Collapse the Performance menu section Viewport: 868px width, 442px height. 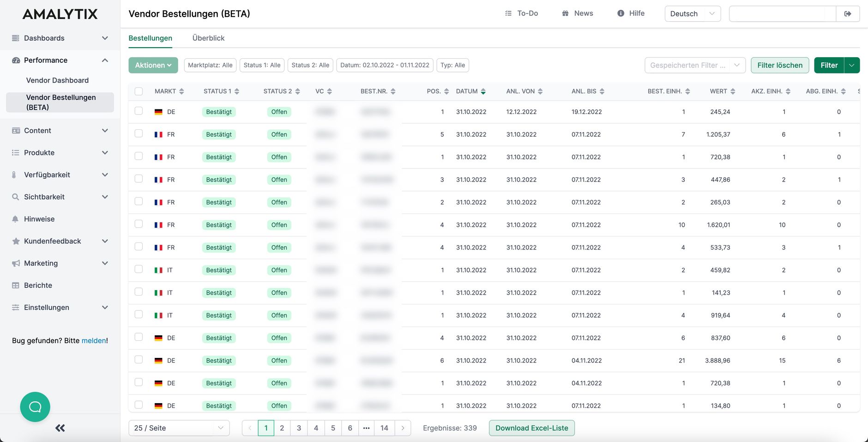(105, 60)
